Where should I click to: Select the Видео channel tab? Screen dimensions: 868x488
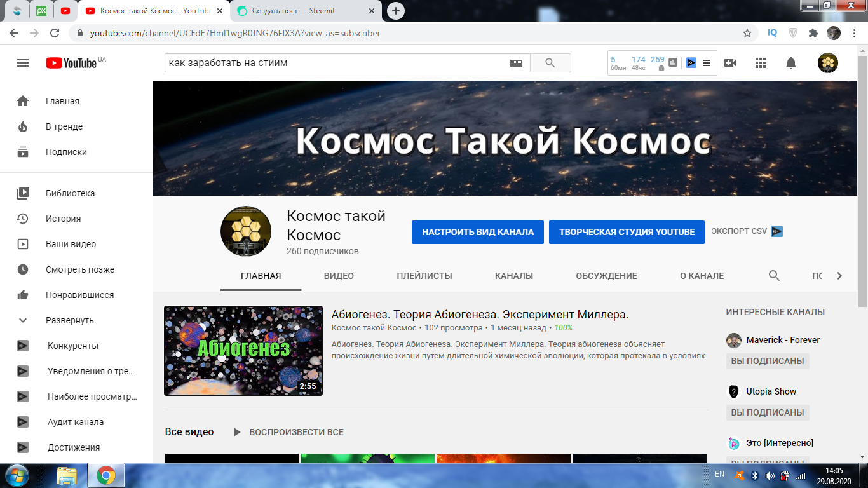(x=339, y=276)
